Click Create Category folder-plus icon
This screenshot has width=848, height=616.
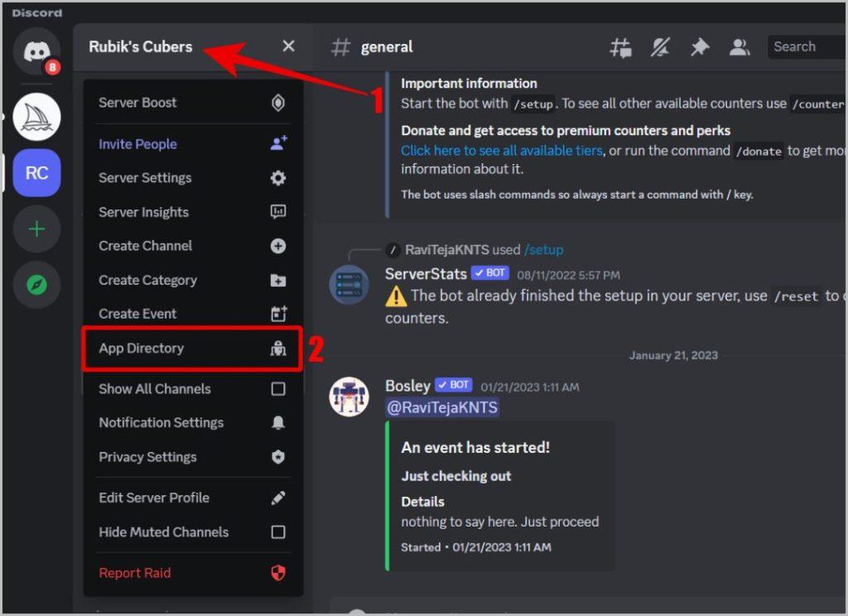pos(278,280)
